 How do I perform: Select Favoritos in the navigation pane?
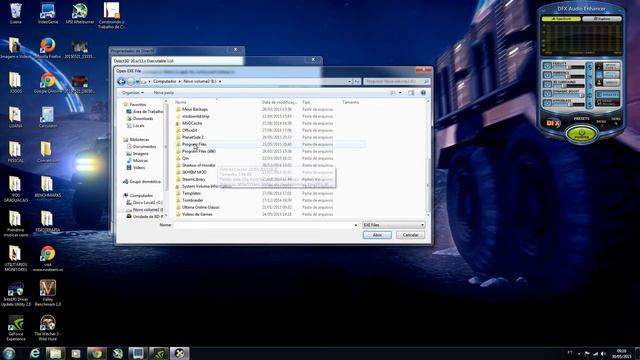click(x=138, y=104)
